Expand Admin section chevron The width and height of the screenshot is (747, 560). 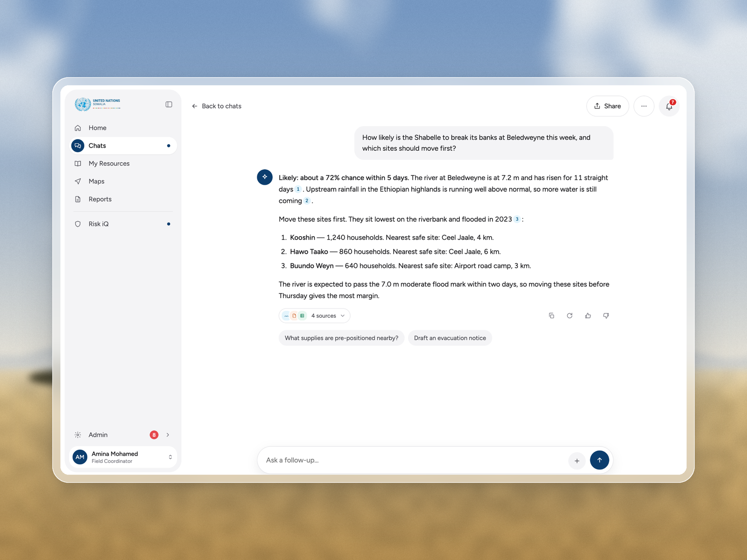coord(168,435)
